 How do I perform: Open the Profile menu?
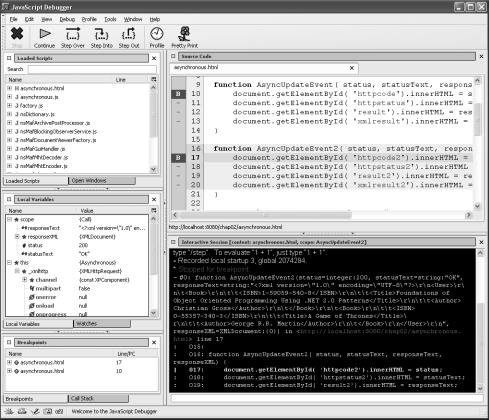tap(89, 19)
